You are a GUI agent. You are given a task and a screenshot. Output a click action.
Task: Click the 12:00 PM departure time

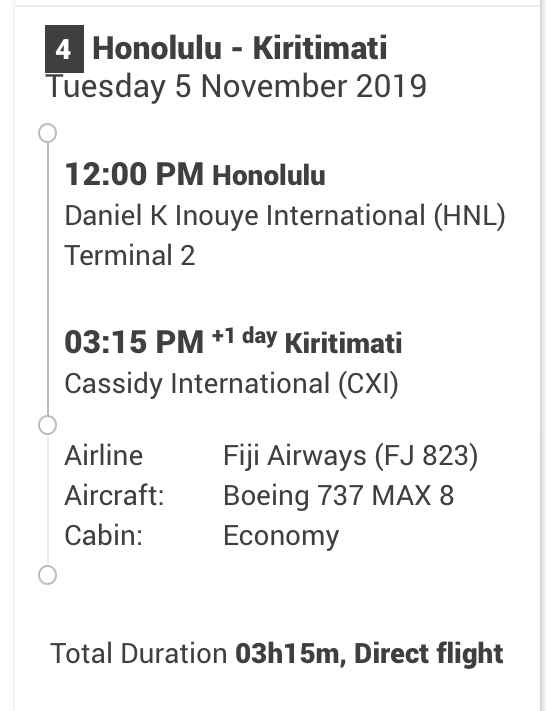[x=134, y=174]
